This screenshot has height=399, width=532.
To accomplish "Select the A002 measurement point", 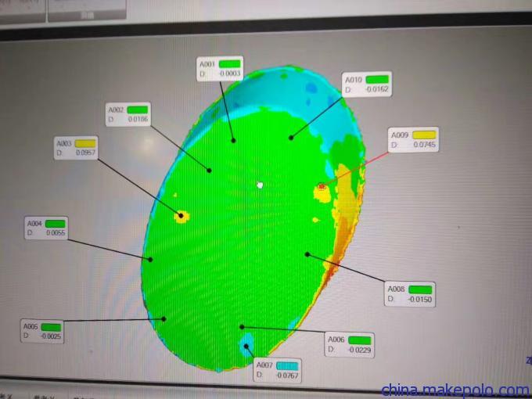I will [210, 171].
